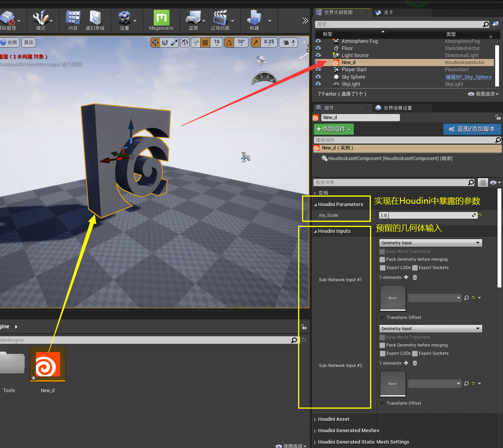Click the 蓝图/添加脚本 button
Viewport: 503px width, 448px height.
click(472, 129)
